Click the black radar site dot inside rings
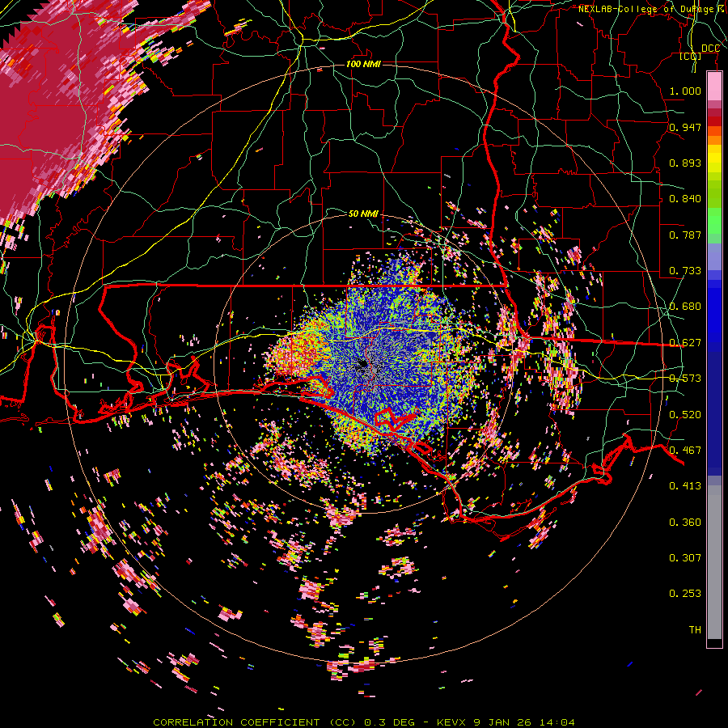The image size is (728, 728). [362, 365]
